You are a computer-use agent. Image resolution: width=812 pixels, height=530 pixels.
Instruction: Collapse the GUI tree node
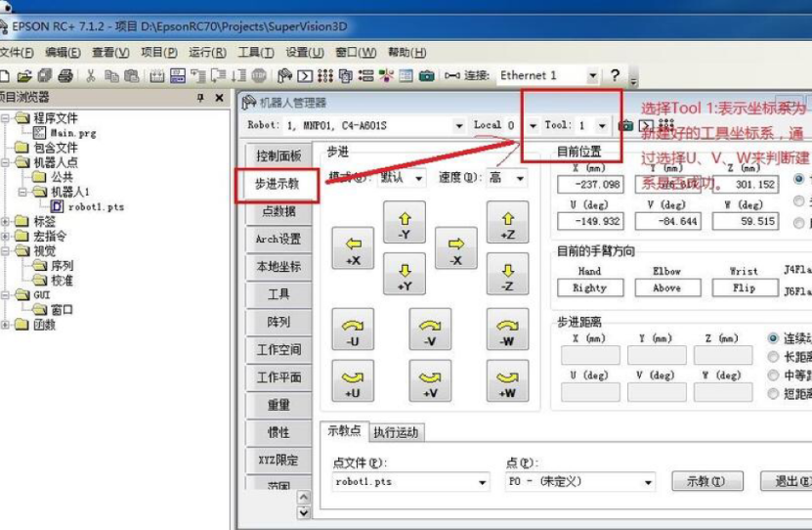pyautogui.click(x=5, y=295)
